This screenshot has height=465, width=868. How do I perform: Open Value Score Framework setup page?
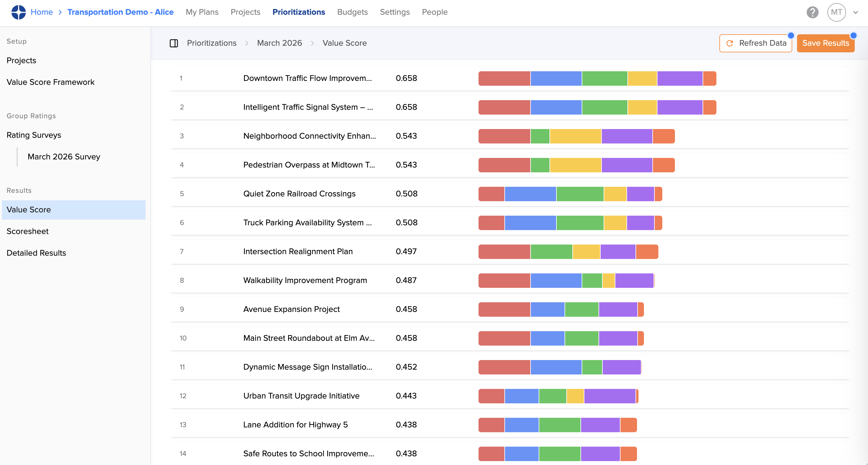point(51,82)
